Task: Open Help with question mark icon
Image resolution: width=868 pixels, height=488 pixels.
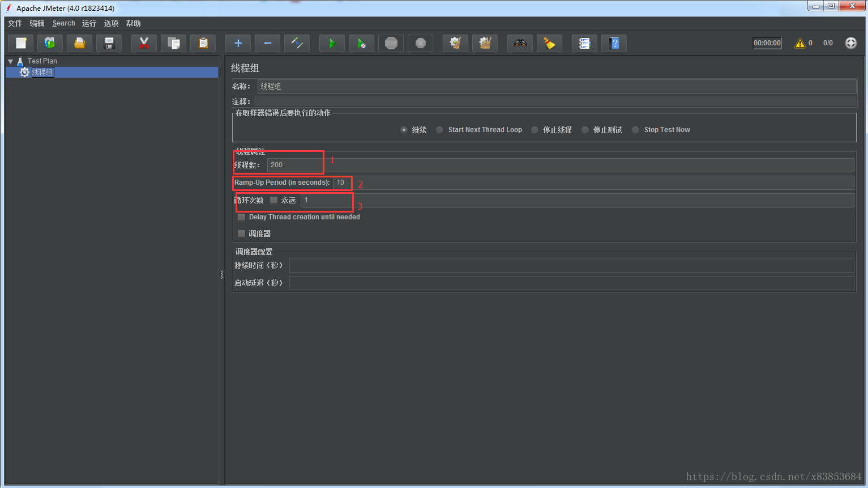Action: pyautogui.click(x=614, y=43)
